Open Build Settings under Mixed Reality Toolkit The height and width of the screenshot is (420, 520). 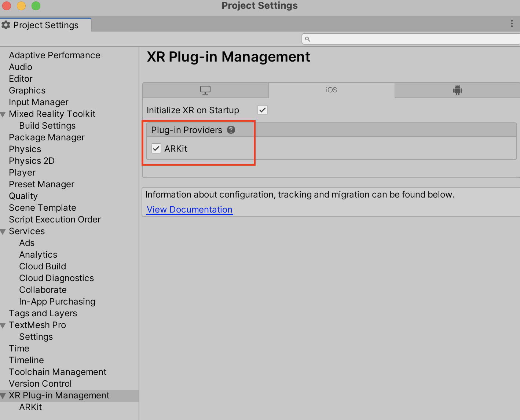pyautogui.click(x=47, y=126)
